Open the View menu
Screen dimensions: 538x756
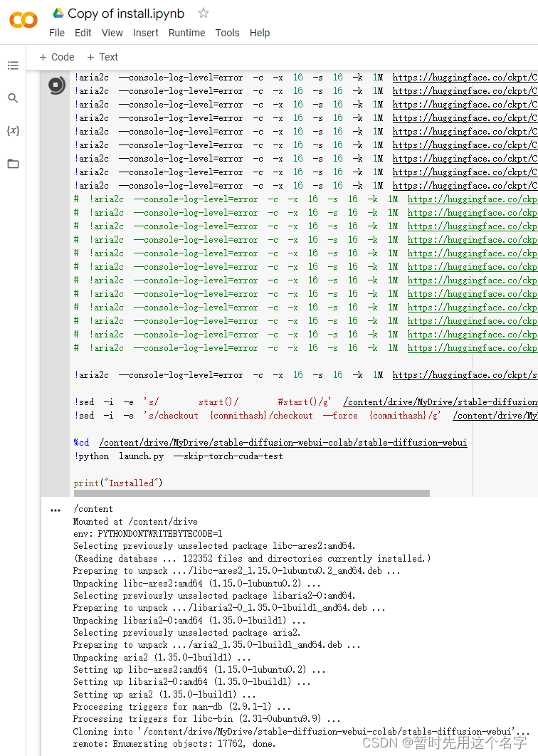tap(112, 33)
